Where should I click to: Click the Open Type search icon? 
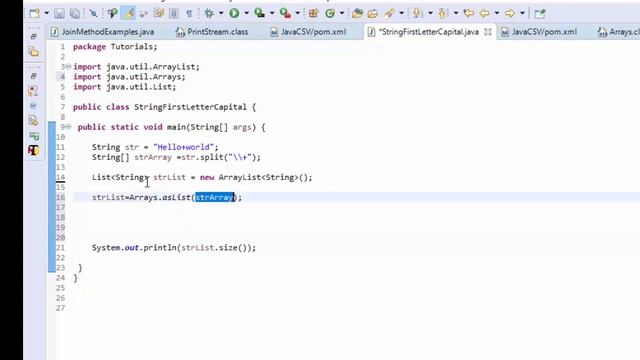click(112, 13)
